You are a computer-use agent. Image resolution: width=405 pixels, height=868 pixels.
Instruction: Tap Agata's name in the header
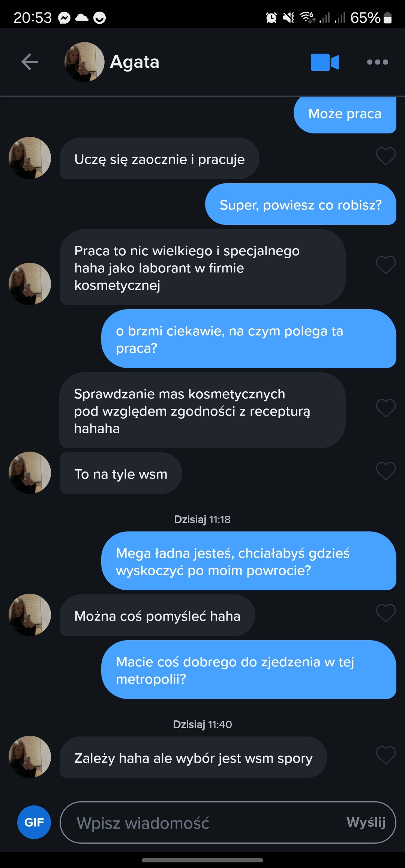pos(134,62)
